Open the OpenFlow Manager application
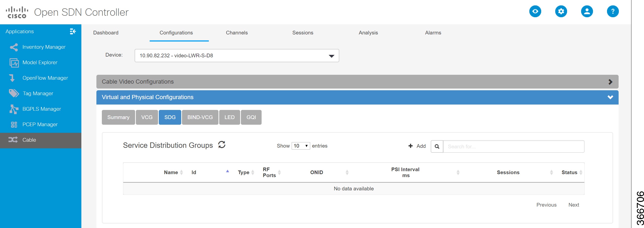644x228 pixels. point(45,78)
